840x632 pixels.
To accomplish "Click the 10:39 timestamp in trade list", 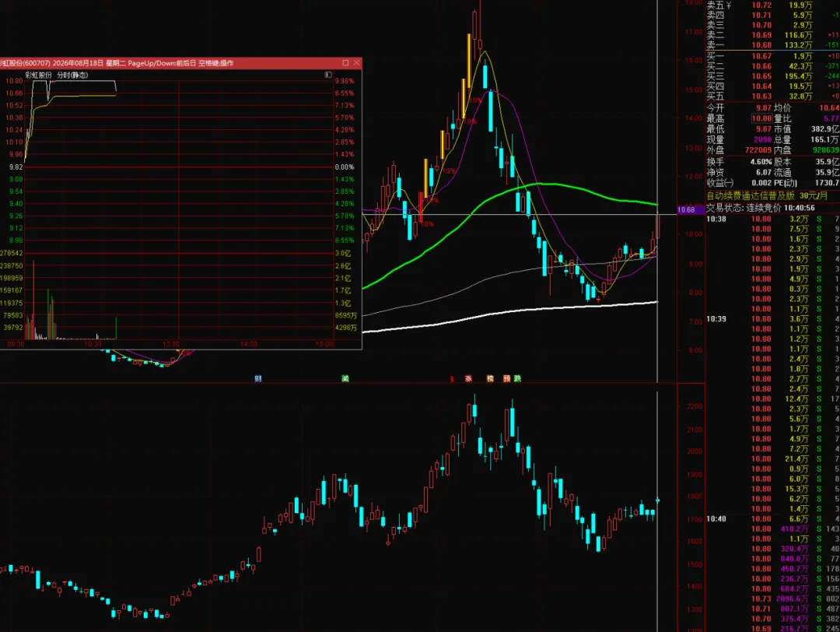I will click(716, 319).
